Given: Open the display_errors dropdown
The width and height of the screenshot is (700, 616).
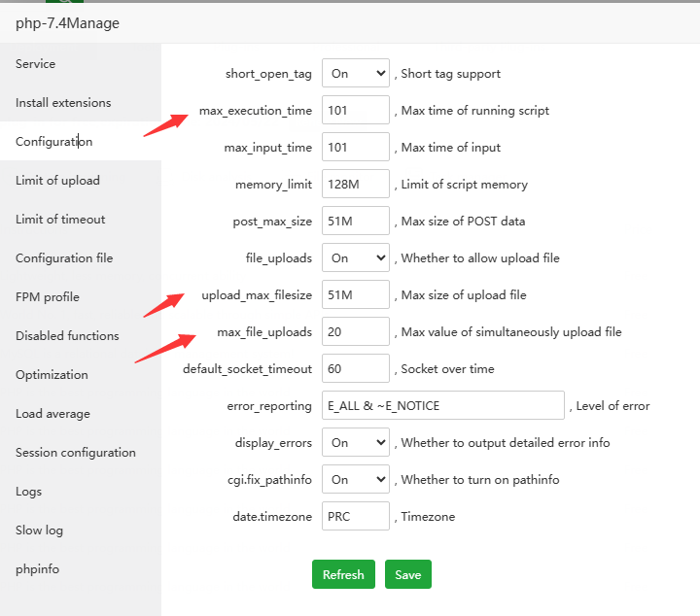Looking at the screenshot, I should pyautogui.click(x=356, y=442).
